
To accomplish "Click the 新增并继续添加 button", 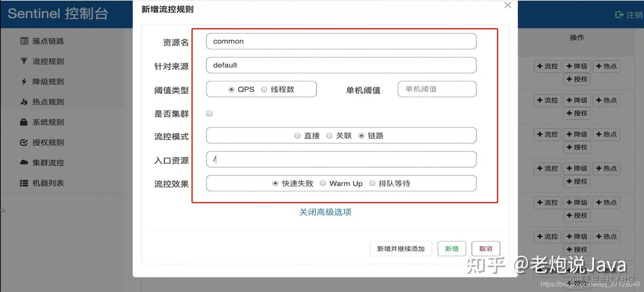I will [401, 249].
